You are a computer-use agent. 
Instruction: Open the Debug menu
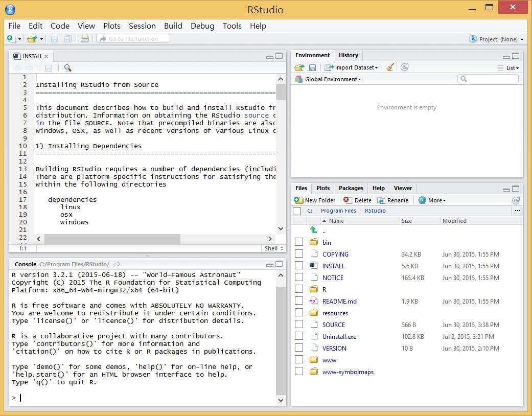pos(202,26)
